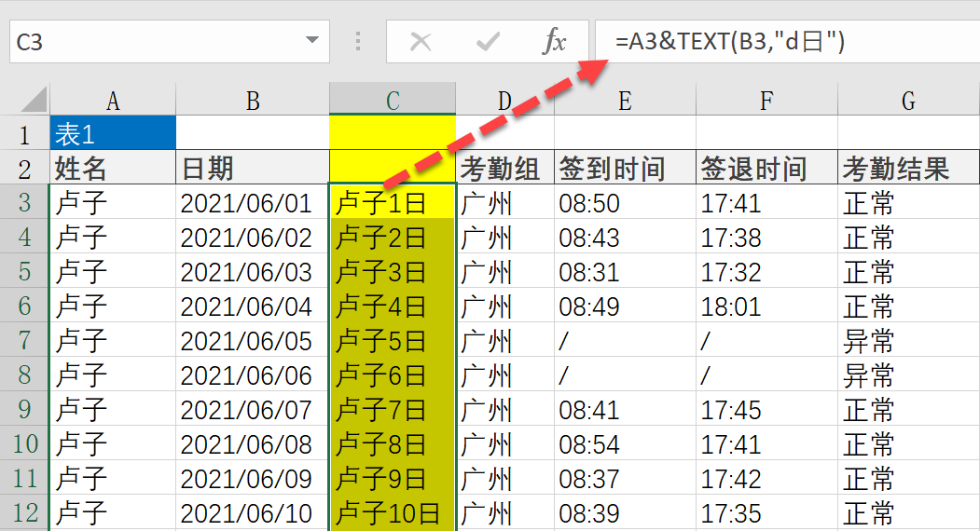
Task: Click sign-in time 08:31
Action: pyautogui.click(x=625, y=271)
